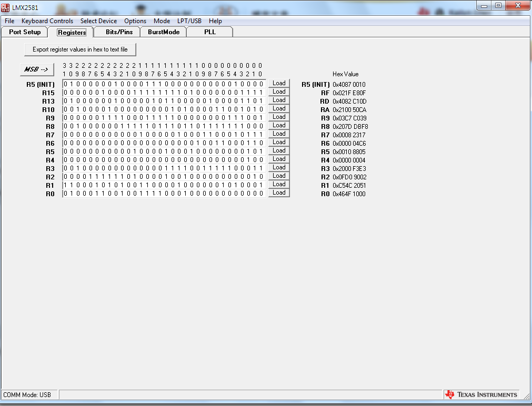Click the R3 register bit field
This screenshot has height=406, width=532.
coord(164,168)
